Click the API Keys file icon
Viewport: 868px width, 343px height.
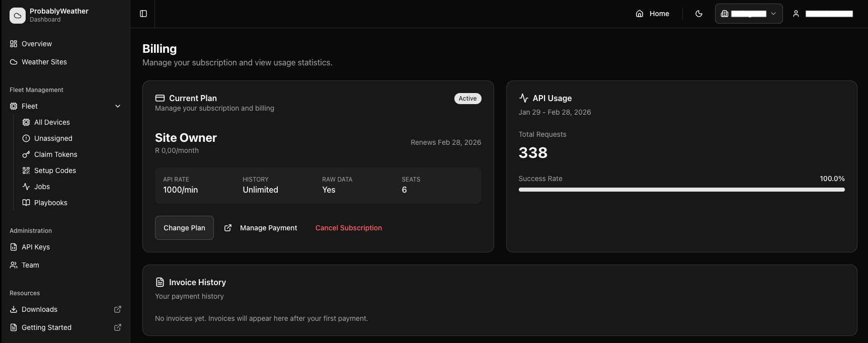click(14, 247)
